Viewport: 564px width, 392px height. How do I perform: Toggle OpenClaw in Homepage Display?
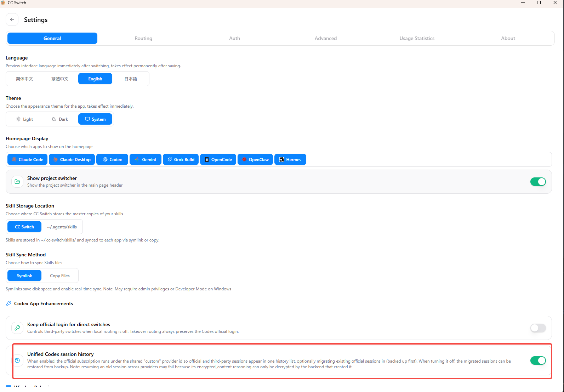pyautogui.click(x=255, y=159)
